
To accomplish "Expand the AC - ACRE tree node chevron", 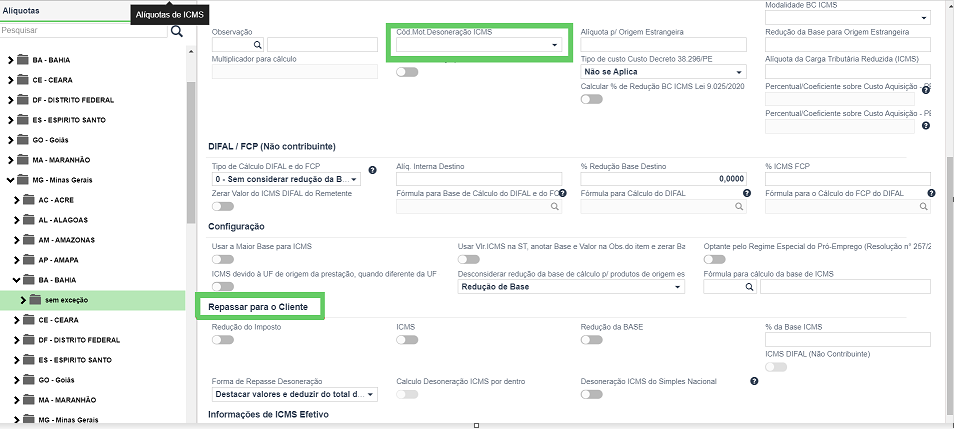I will 17,200.
